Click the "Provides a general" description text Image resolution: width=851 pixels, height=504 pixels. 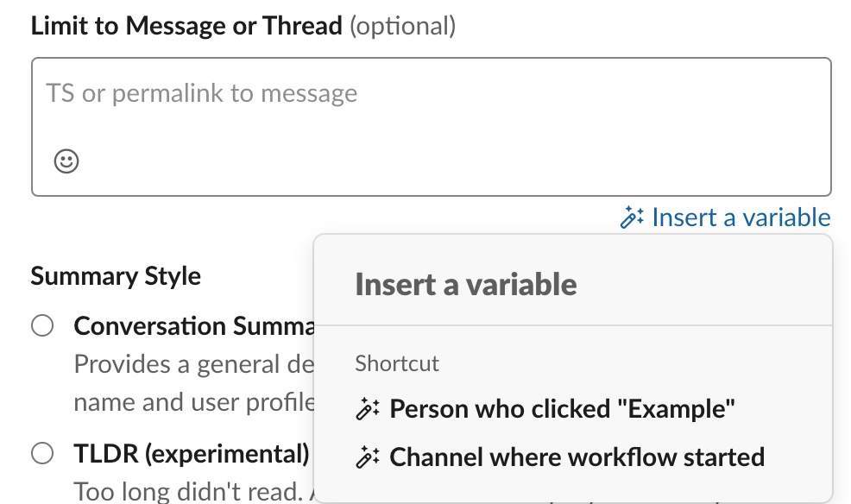click(193, 364)
